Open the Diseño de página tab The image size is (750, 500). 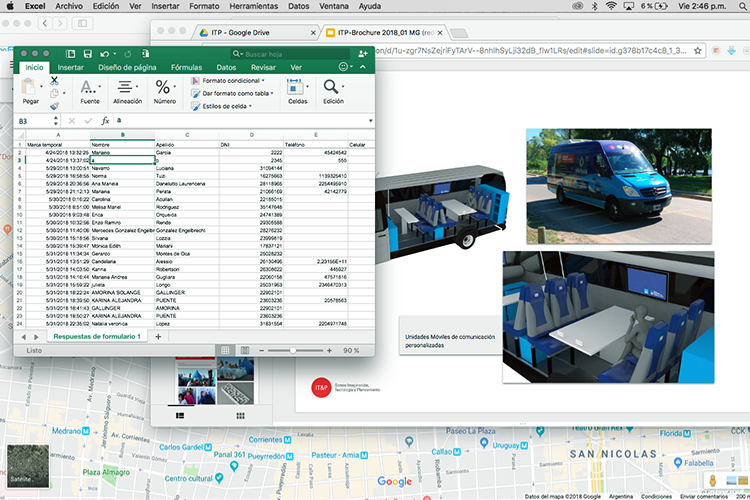tap(127, 67)
